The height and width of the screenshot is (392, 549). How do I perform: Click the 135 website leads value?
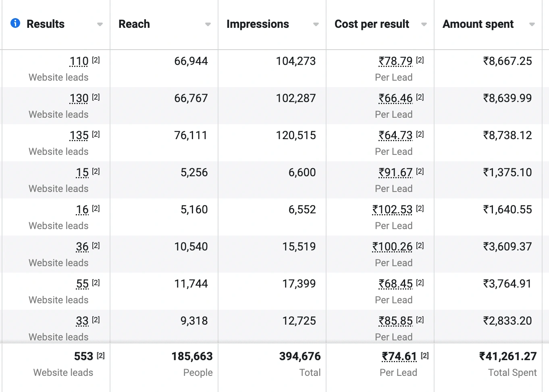pyautogui.click(x=79, y=136)
